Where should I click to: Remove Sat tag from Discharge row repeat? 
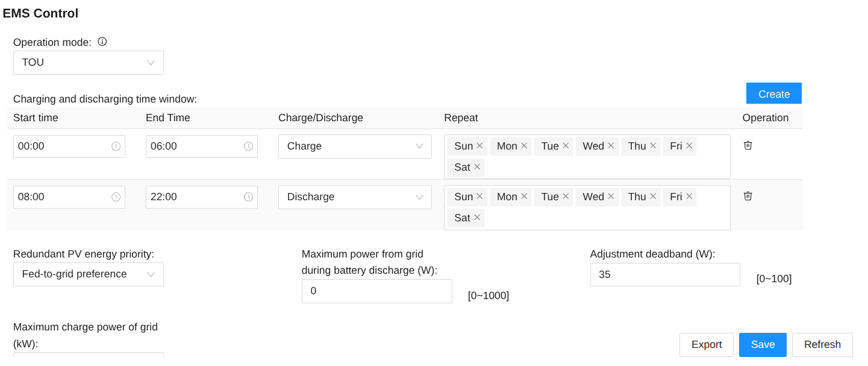point(477,218)
